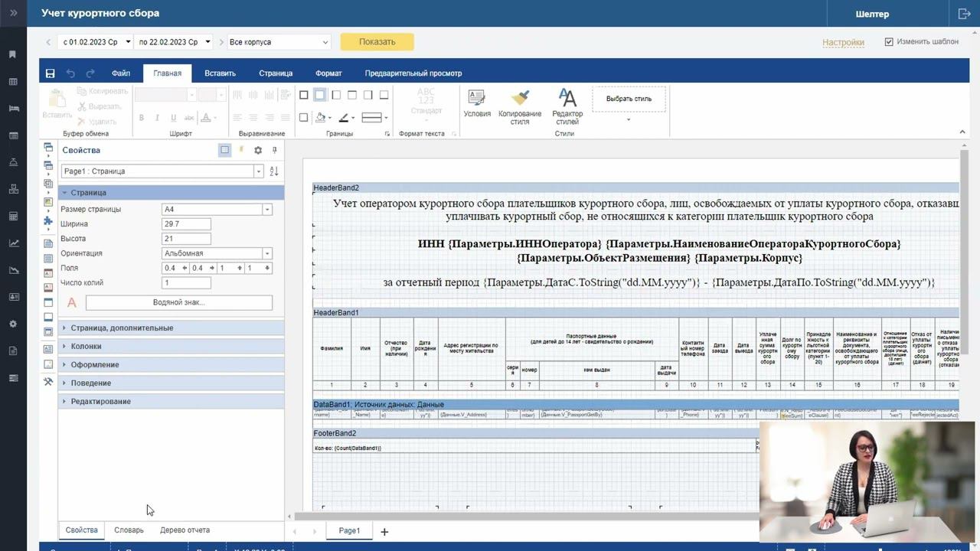Open the falling chart section in the sidebar
980x551 pixels.
tap(13, 270)
